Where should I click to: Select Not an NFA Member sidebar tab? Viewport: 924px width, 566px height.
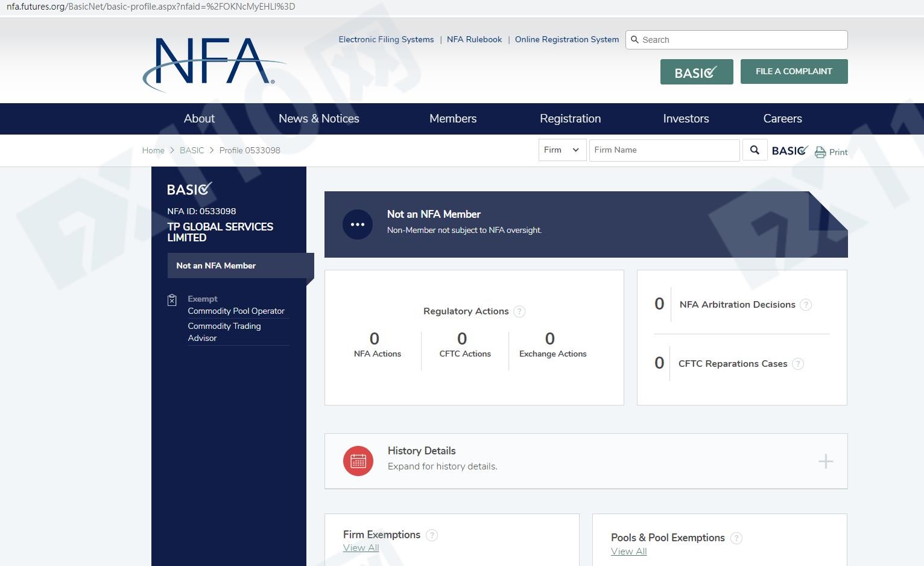click(x=241, y=266)
